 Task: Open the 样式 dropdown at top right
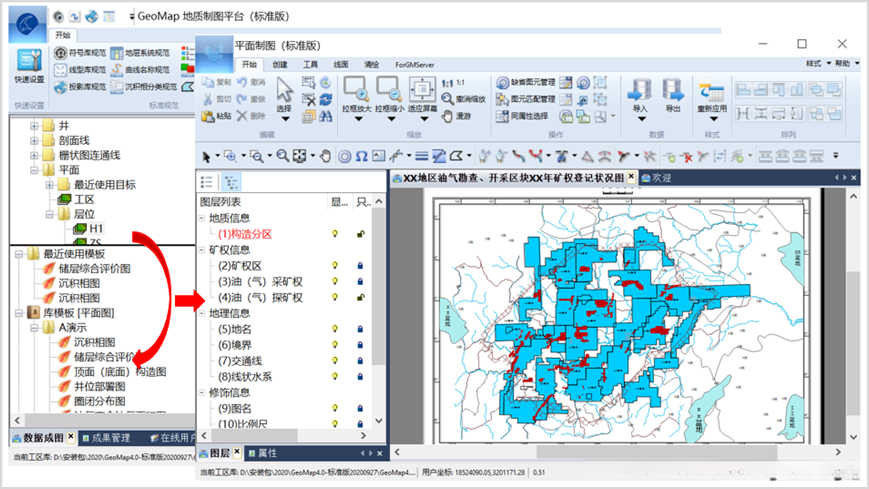tap(819, 64)
